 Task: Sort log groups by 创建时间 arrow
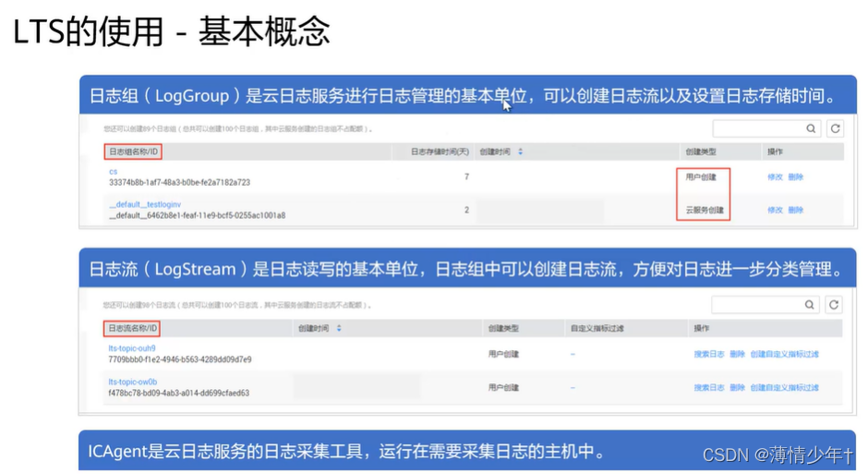521,152
